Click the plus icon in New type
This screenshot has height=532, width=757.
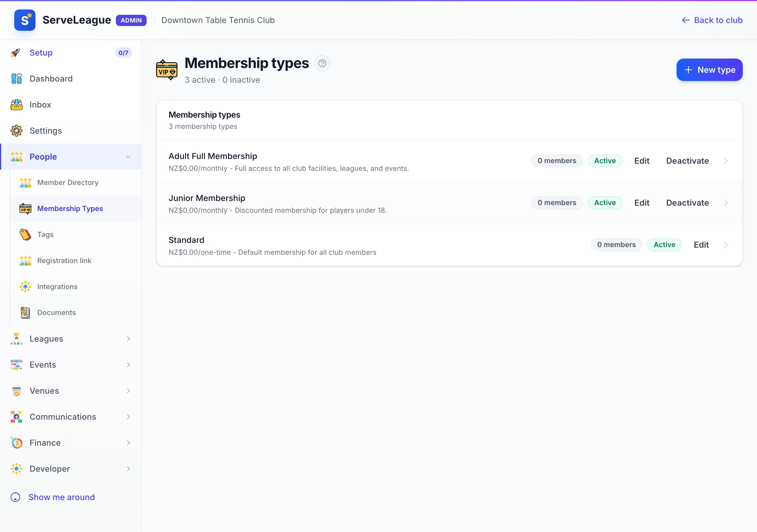pyautogui.click(x=688, y=70)
